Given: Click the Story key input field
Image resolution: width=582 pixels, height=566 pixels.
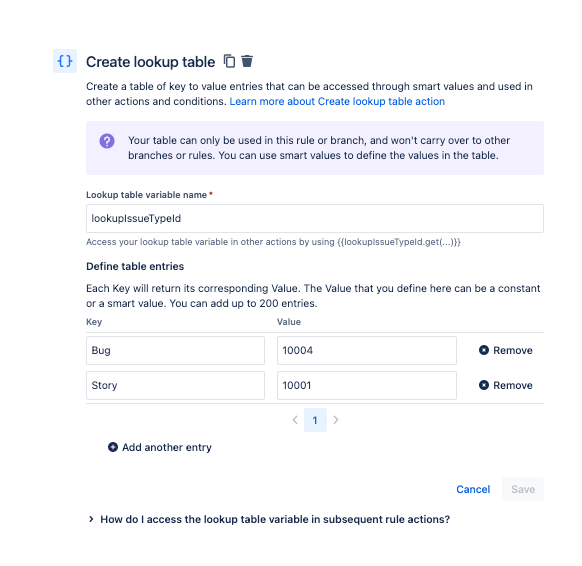Looking at the screenshot, I should (x=175, y=385).
